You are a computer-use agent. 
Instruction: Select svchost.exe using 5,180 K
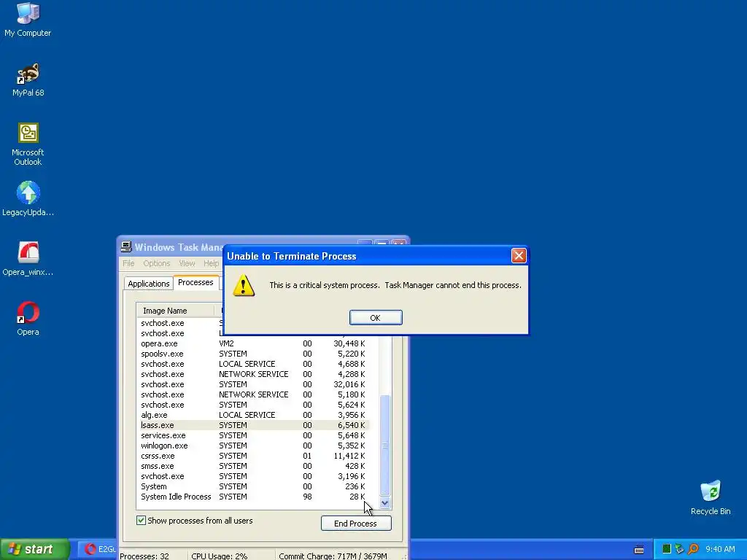click(x=255, y=394)
